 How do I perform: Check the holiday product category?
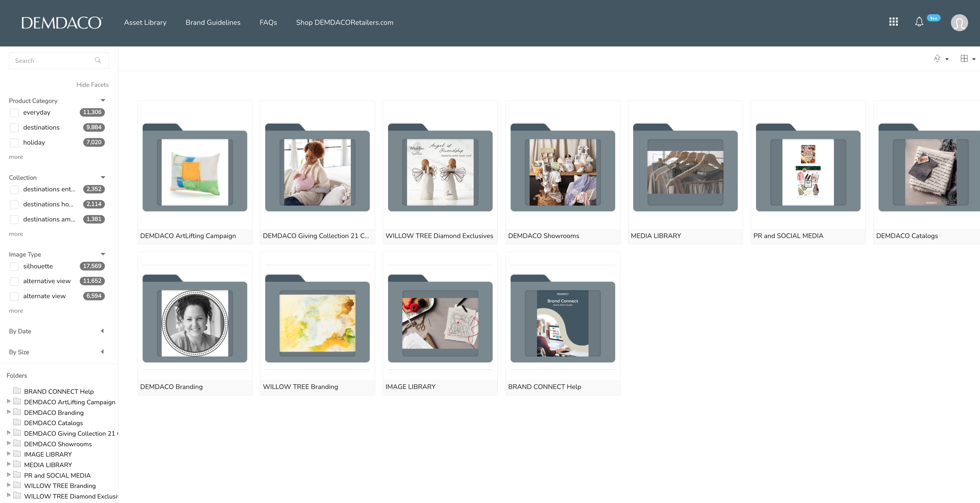14,143
